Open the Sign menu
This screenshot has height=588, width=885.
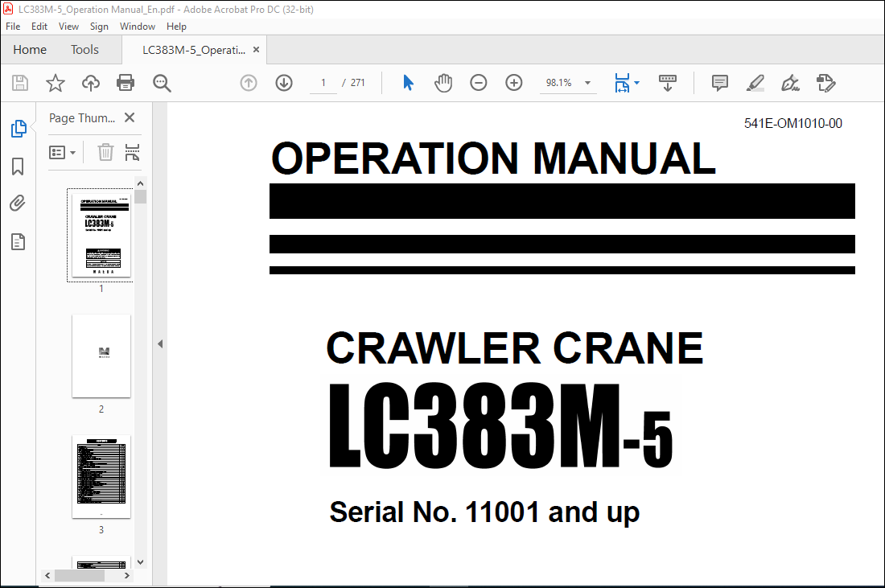[99, 27]
